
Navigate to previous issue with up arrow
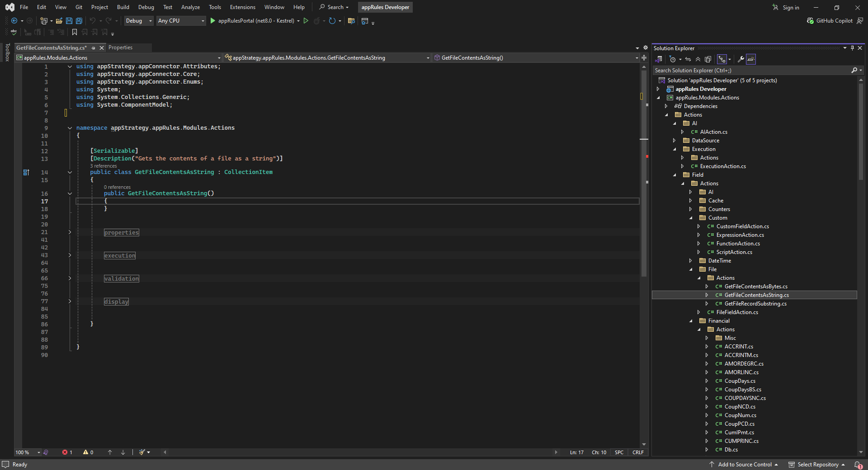click(x=110, y=452)
